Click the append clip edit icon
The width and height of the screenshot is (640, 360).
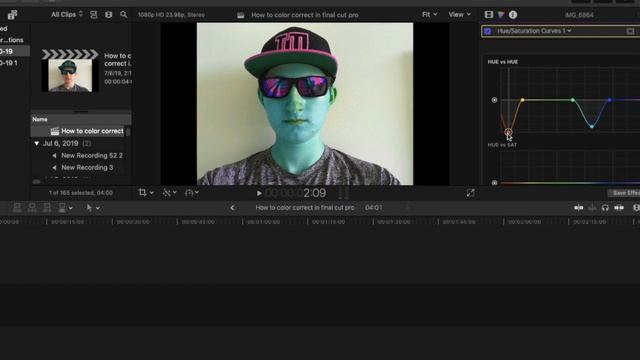(47, 208)
